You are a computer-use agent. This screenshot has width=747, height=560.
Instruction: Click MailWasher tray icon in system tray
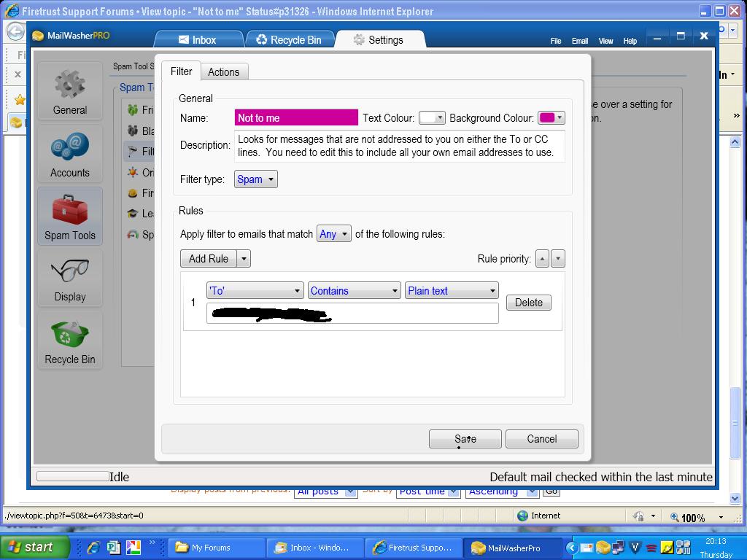[x=603, y=548]
